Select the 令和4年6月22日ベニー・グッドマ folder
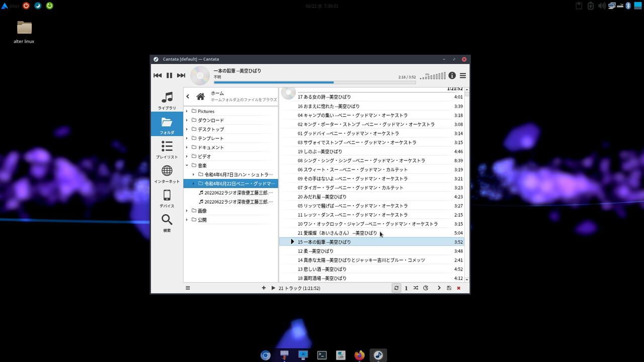644x362 pixels. (x=230, y=184)
